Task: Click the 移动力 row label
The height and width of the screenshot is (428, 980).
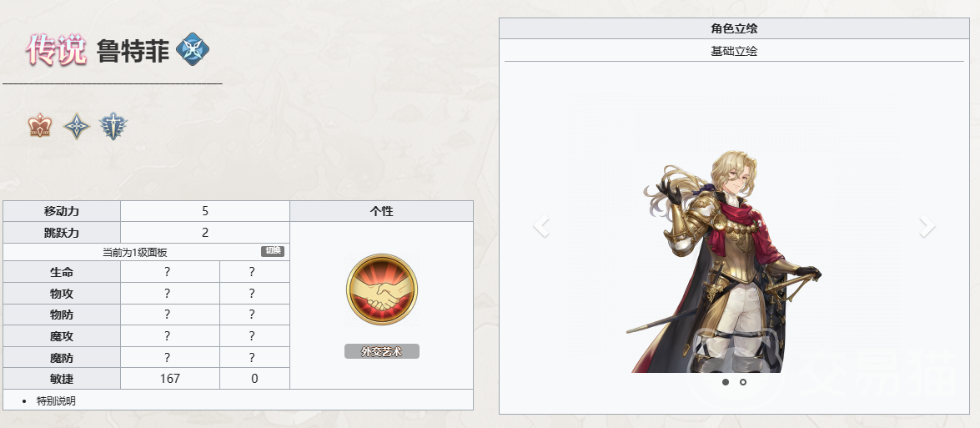Action: click(x=62, y=211)
